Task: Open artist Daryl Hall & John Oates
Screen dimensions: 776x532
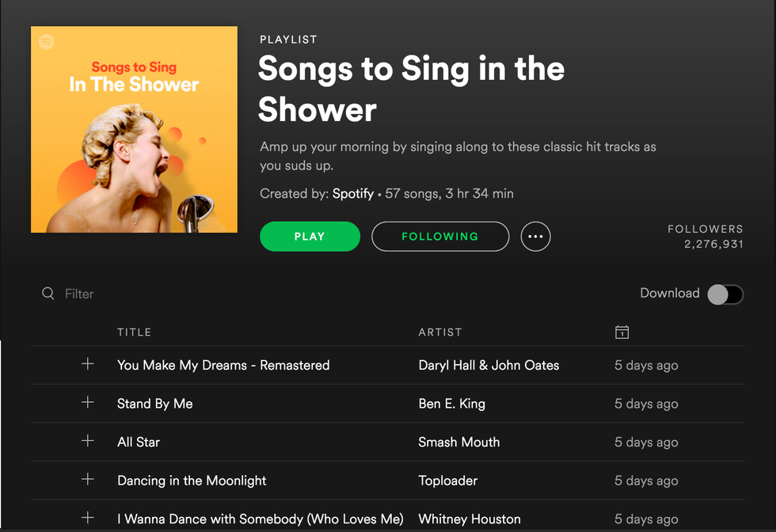Action: (x=489, y=365)
